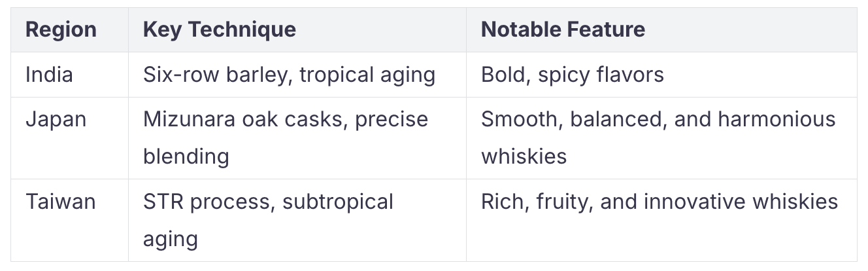Click the Region column header
Screen dimensions: 868x271
69,29
